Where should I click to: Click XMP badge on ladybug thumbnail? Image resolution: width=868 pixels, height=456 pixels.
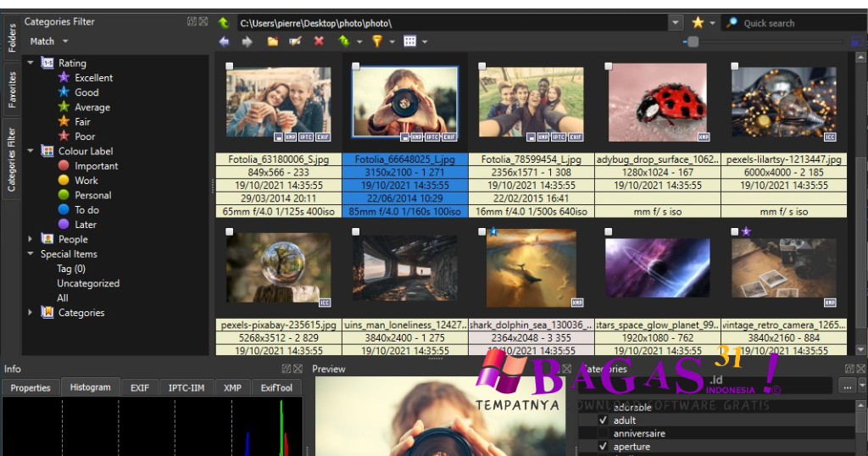704,136
